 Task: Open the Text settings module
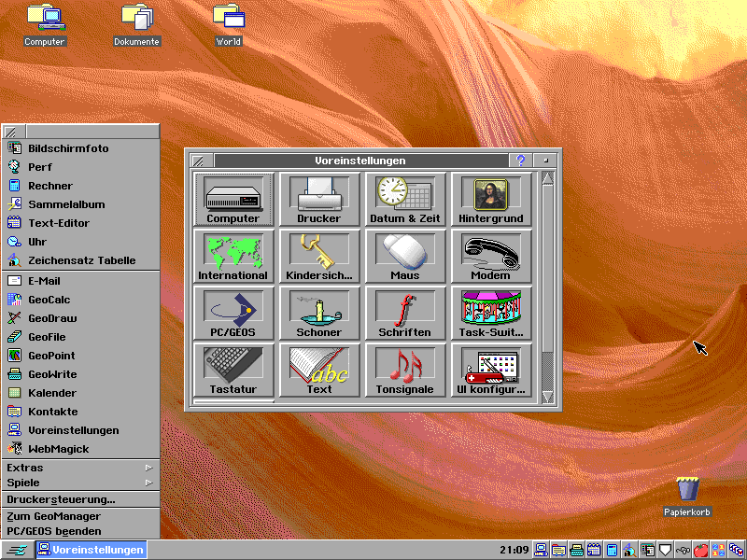tap(319, 370)
